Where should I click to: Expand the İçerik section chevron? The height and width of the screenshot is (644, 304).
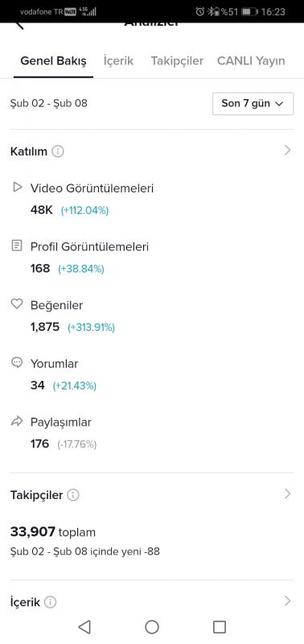click(x=287, y=601)
